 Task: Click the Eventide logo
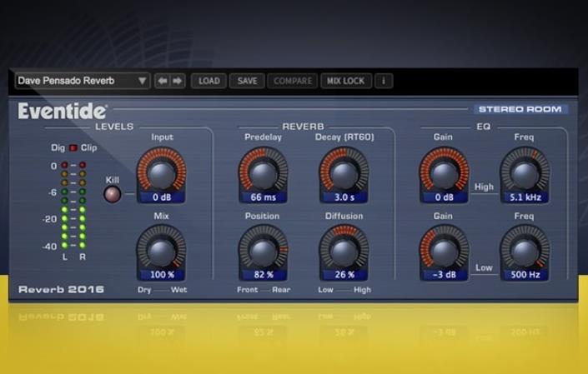pos(63,111)
